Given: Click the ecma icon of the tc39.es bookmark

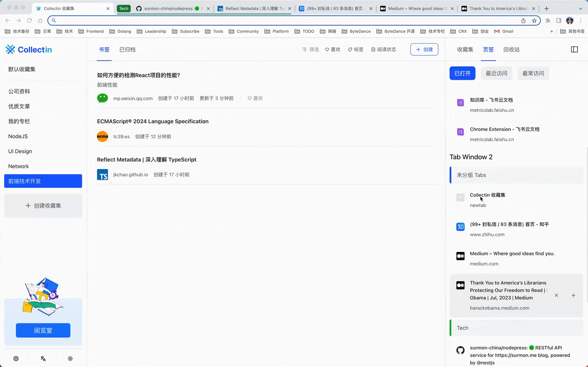Looking at the screenshot, I should pos(102,137).
